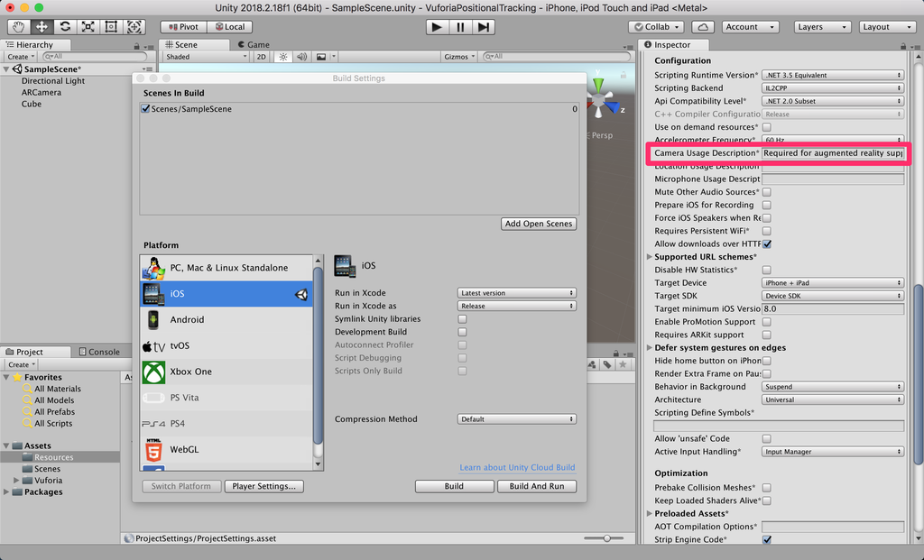
Task: Click the iOS platform icon in list
Action: point(152,293)
